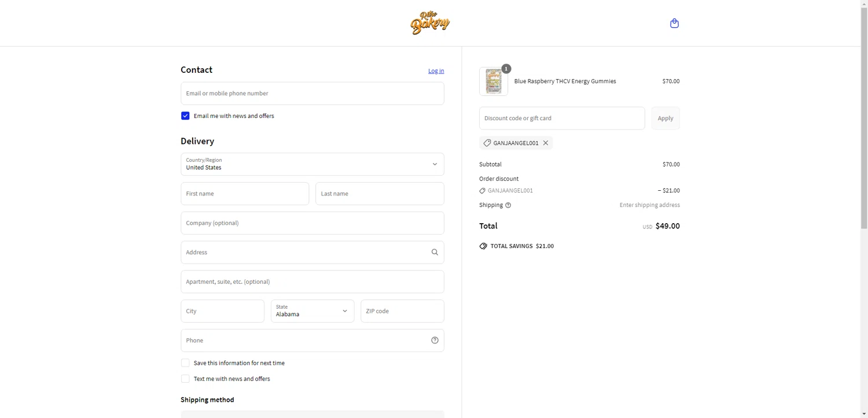The image size is (868, 418).
Task: Click the TOTAL SAVINGS $21.00 text
Action: tap(522, 246)
